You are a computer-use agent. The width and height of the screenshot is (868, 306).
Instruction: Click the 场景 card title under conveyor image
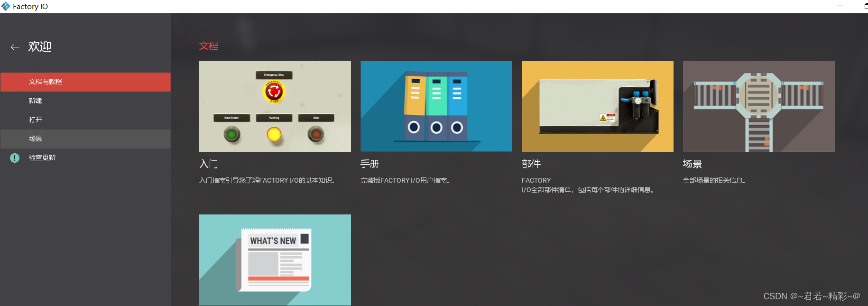693,164
